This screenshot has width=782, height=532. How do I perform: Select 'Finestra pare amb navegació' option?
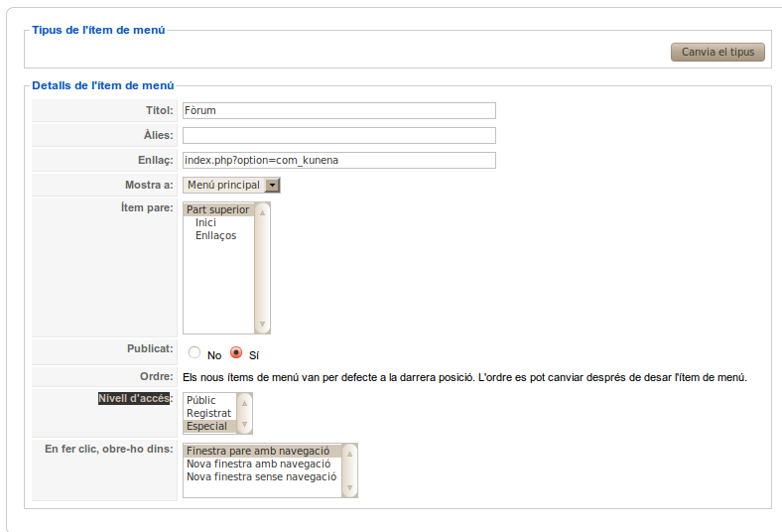click(x=258, y=451)
